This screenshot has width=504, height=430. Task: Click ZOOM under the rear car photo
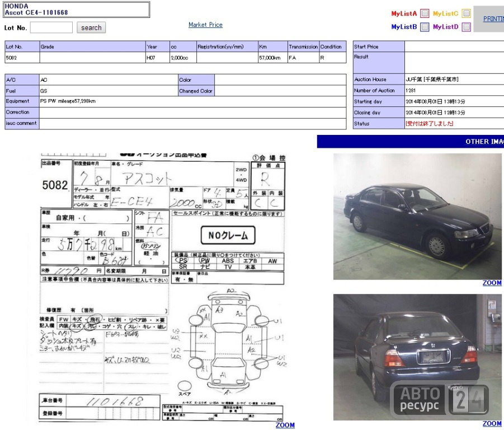coord(492,424)
